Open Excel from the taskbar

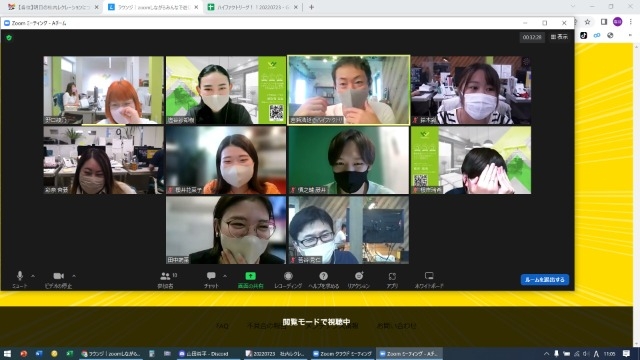coord(70,353)
